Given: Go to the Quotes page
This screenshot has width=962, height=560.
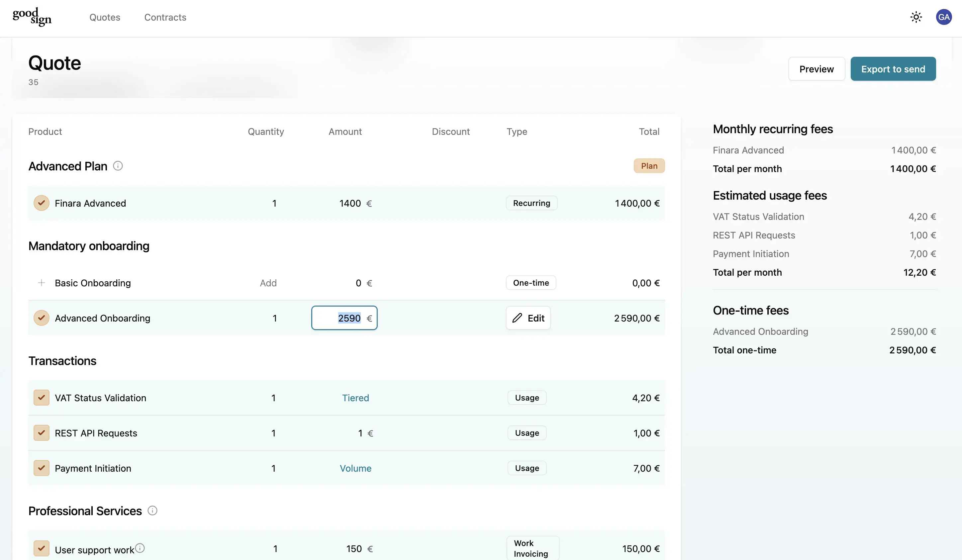Looking at the screenshot, I should [x=105, y=17].
